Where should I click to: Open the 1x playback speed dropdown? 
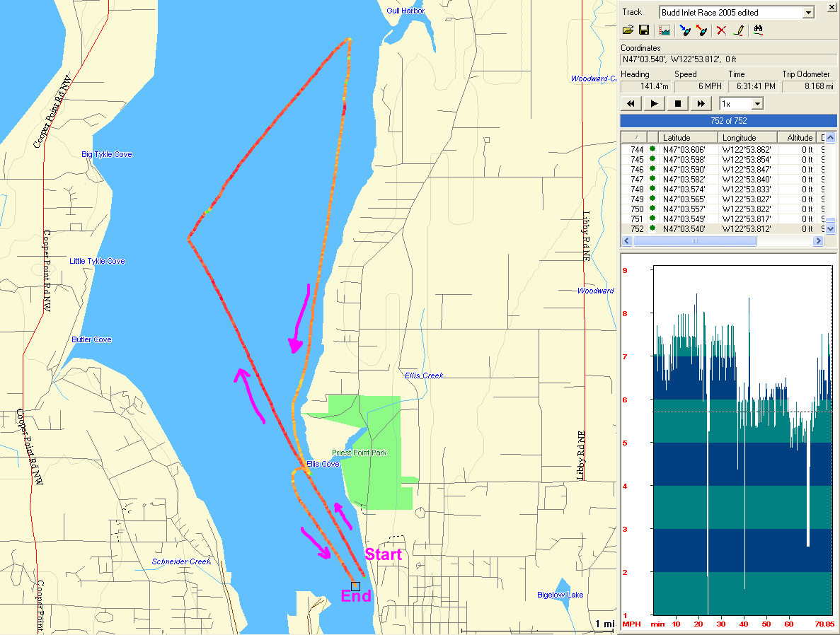[757, 104]
